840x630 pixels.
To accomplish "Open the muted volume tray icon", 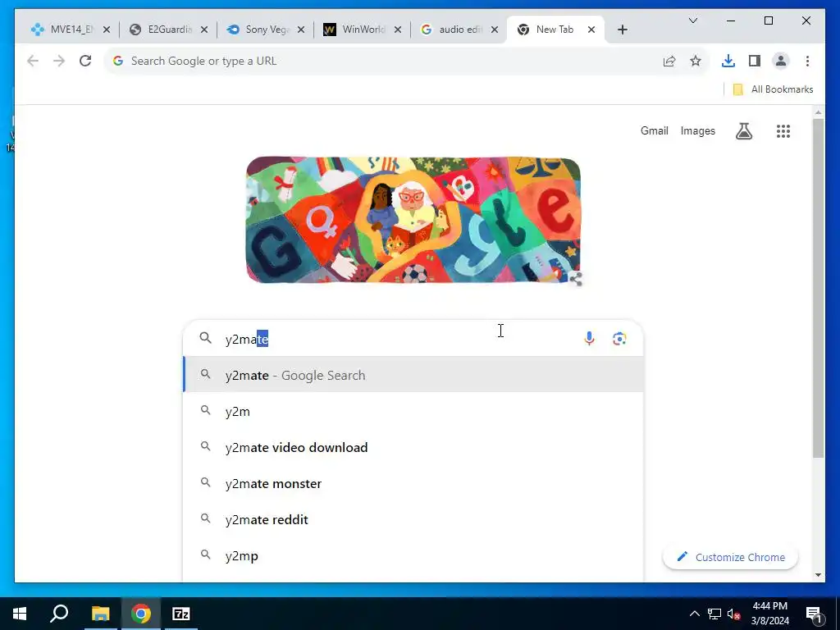I will [733, 614].
